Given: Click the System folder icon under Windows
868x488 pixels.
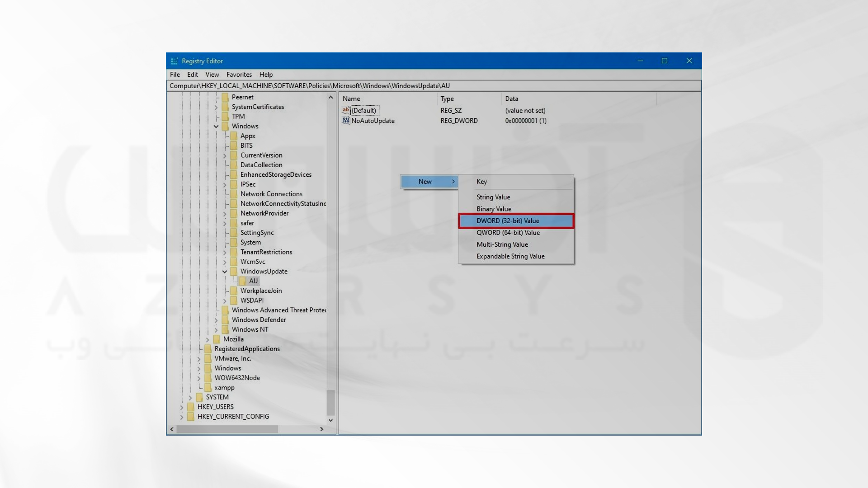Looking at the screenshot, I should 234,243.
